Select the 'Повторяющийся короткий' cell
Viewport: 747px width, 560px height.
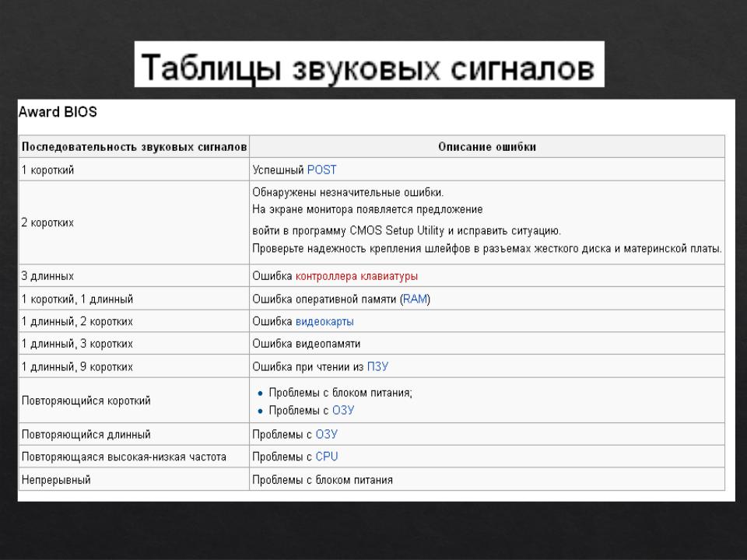point(134,401)
